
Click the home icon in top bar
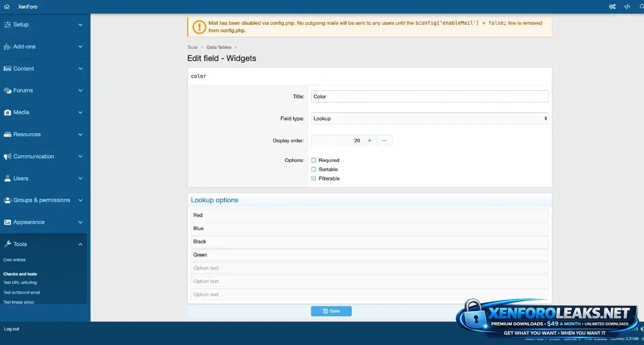click(7, 6)
